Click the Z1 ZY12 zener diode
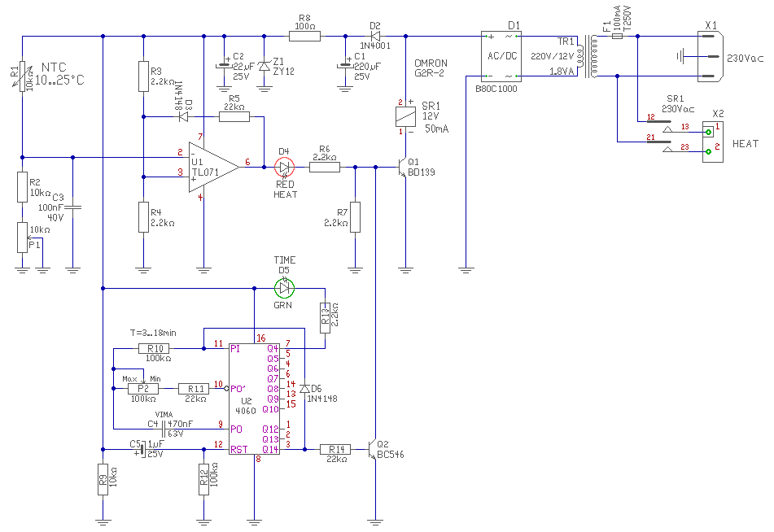The image size is (774, 532). (265, 66)
